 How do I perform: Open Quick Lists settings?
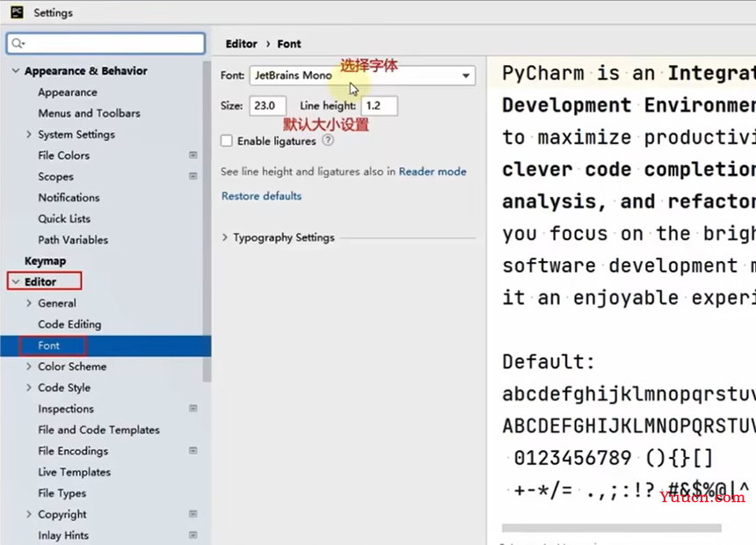pyautogui.click(x=64, y=219)
